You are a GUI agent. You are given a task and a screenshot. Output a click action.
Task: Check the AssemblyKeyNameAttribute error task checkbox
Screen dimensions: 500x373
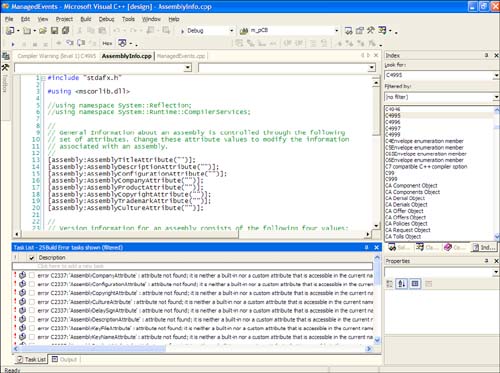pyautogui.click(x=32, y=337)
